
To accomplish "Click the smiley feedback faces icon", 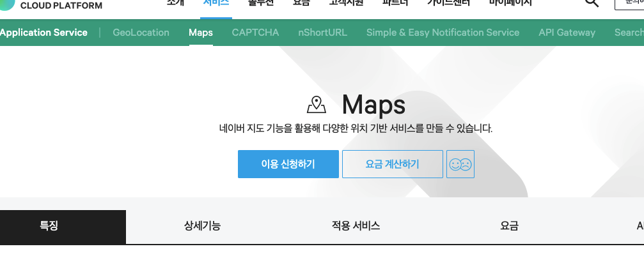I will (460, 164).
